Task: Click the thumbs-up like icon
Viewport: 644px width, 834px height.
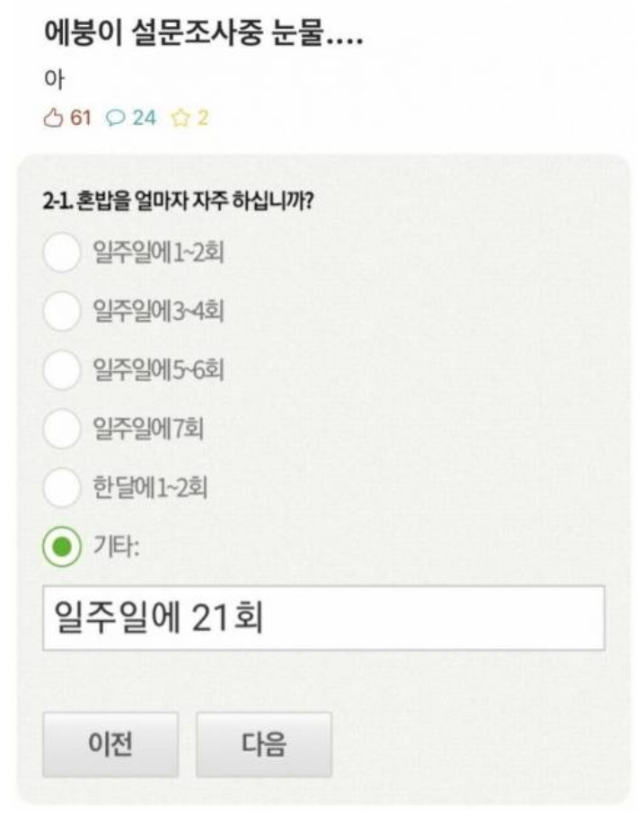Action: coord(52,119)
